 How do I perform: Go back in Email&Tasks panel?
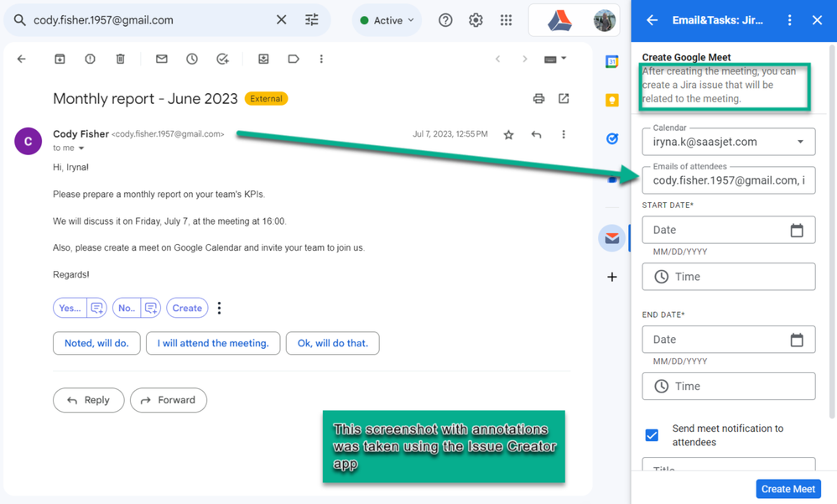[652, 20]
